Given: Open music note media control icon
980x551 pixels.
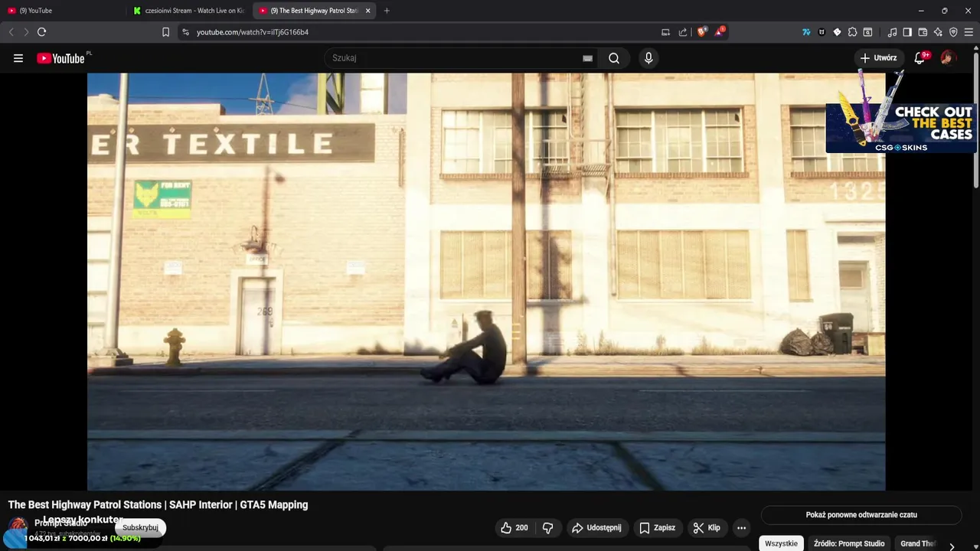Looking at the screenshot, I should point(892,32).
